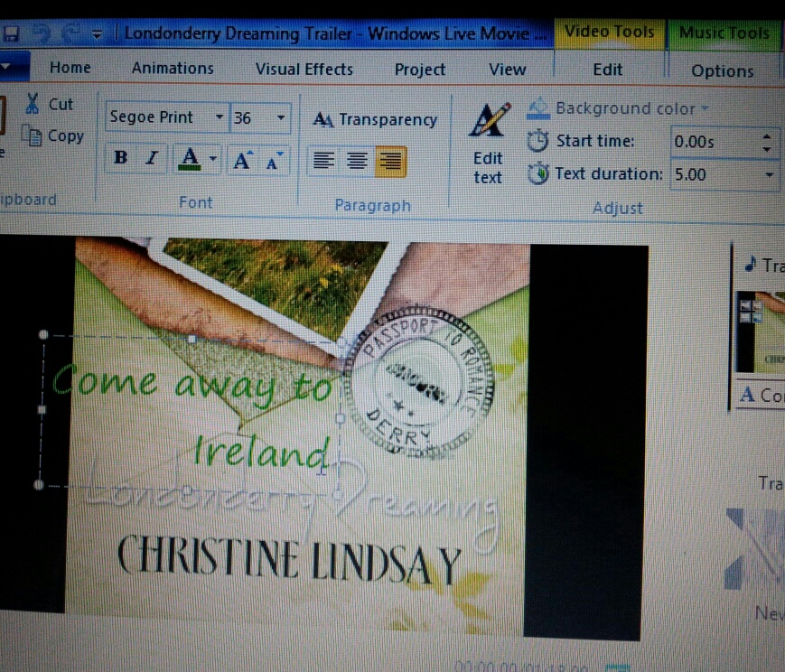Apply the font color A button
The height and width of the screenshot is (672, 785).
point(190,158)
